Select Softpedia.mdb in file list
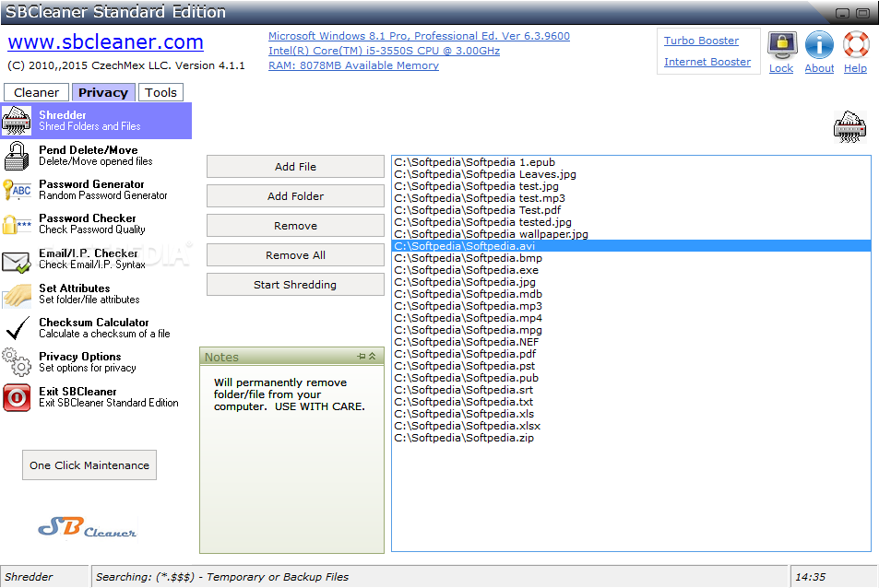This screenshot has width=879, height=588. pyautogui.click(x=631, y=294)
